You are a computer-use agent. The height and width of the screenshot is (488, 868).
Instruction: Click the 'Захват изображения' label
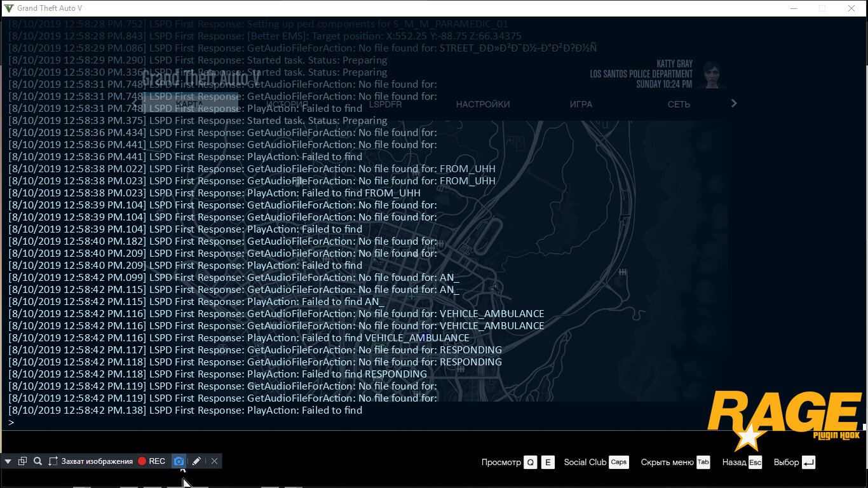pos(97,461)
